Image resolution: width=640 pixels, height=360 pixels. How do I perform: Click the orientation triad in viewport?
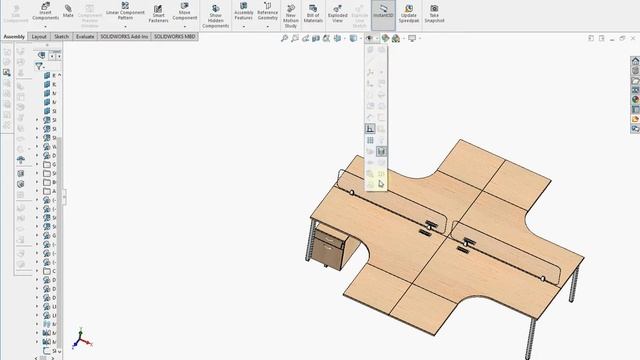click(82, 338)
